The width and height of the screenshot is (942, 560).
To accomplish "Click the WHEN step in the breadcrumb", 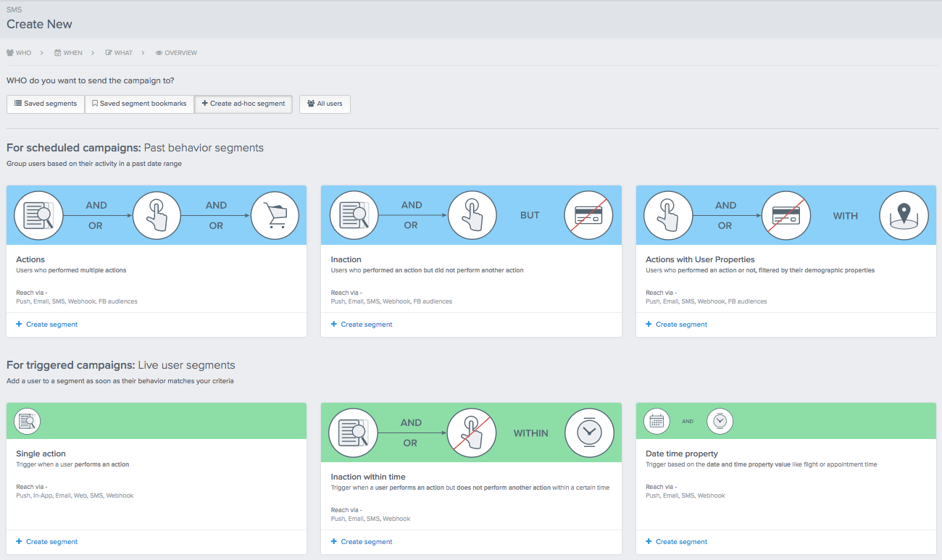I will (69, 52).
